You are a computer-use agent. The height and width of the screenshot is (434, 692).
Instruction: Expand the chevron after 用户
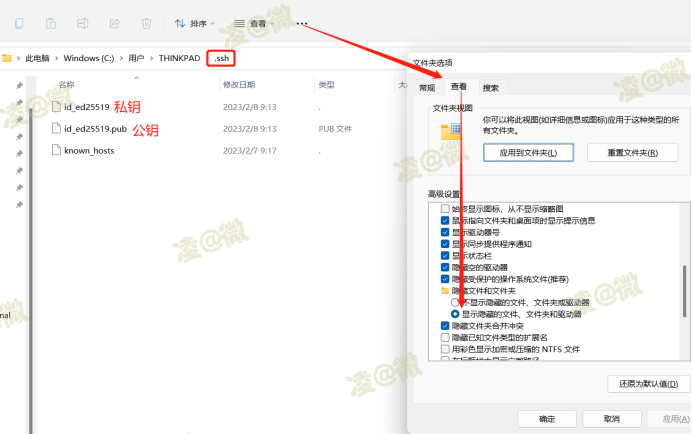coord(151,58)
